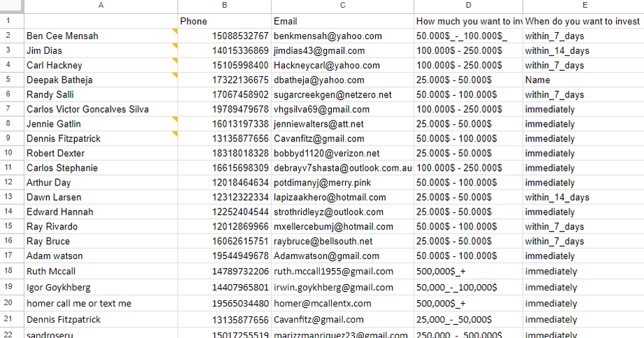Select email jenniewalters@att.net
This screenshot has height=338, width=644.
[x=342, y=124]
